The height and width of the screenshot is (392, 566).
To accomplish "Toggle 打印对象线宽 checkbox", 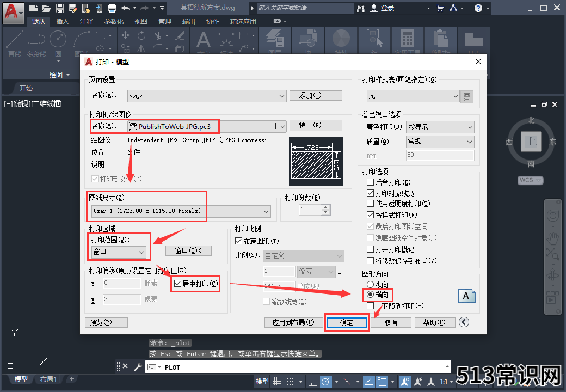I will pyautogui.click(x=370, y=193).
